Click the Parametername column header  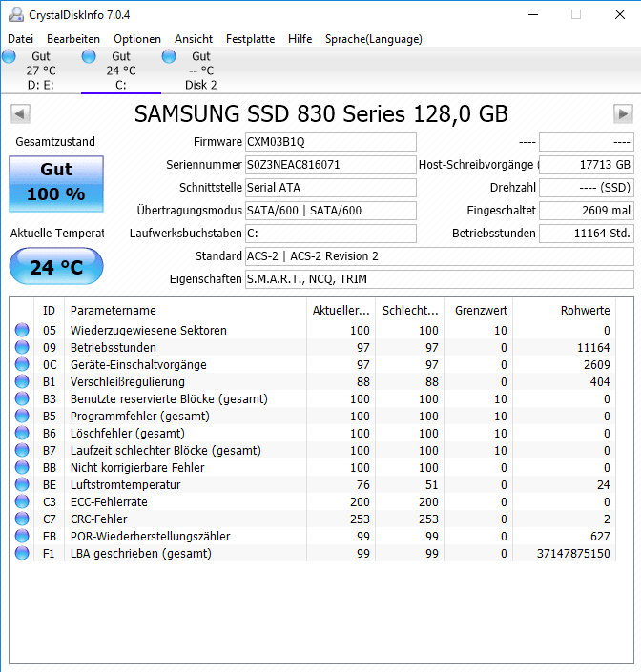[185, 311]
